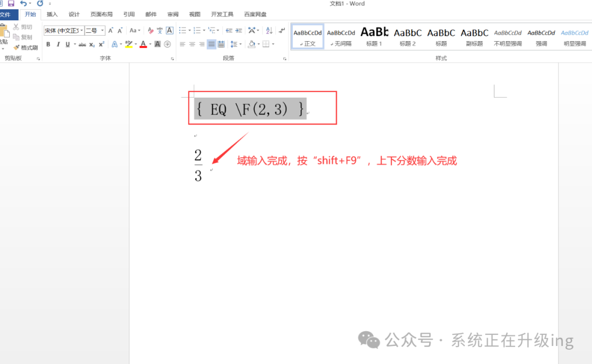Apply the 标题 1 style
The width and height of the screenshot is (592, 364).
[x=374, y=37]
